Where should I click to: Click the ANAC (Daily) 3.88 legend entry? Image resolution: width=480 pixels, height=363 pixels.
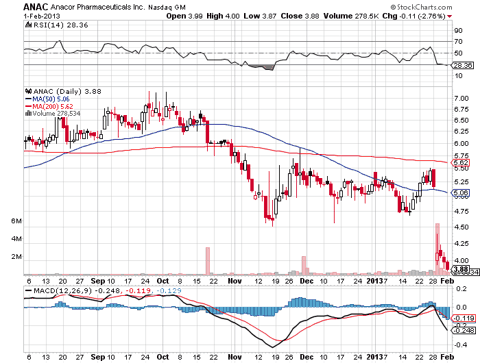point(67,91)
